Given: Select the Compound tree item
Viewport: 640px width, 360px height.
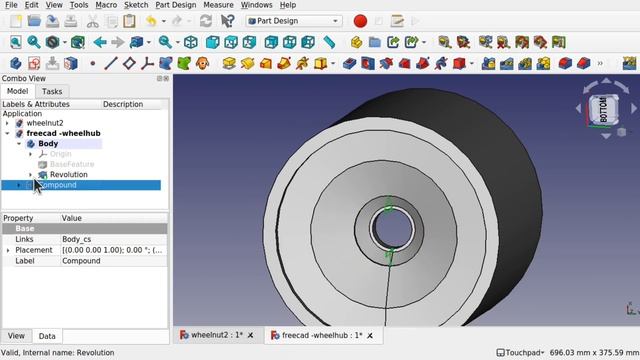Looking at the screenshot, I should pos(81,185).
